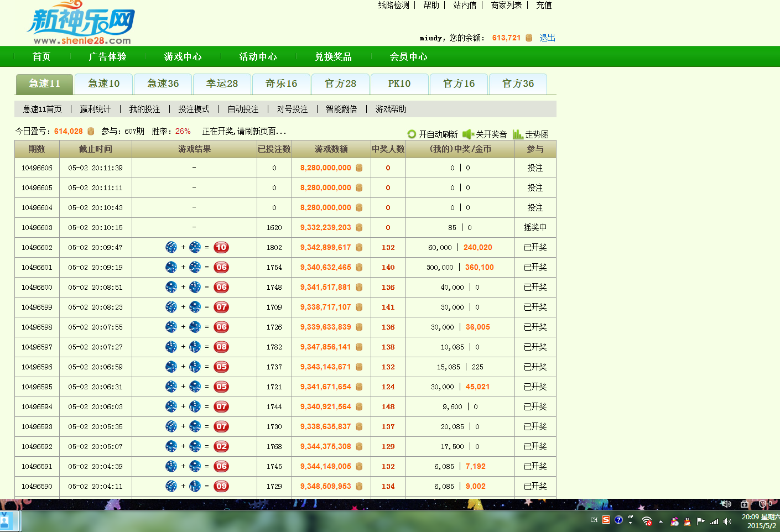Viewport: 780px width, 532px height.
Task: Click the Sogou input method tray icon
Action: pos(606,520)
